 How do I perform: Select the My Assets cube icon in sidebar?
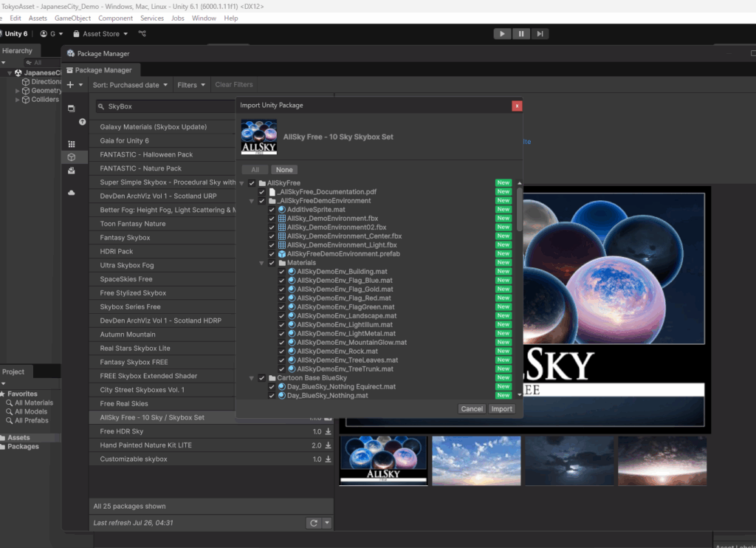click(72, 157)
